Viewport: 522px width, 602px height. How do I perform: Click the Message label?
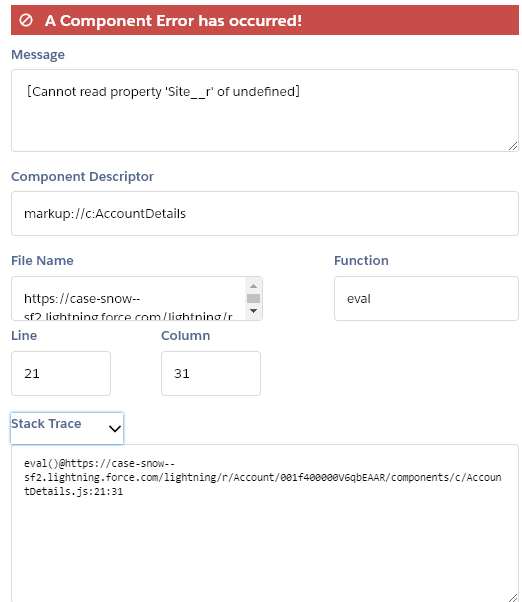pos(38,55)
